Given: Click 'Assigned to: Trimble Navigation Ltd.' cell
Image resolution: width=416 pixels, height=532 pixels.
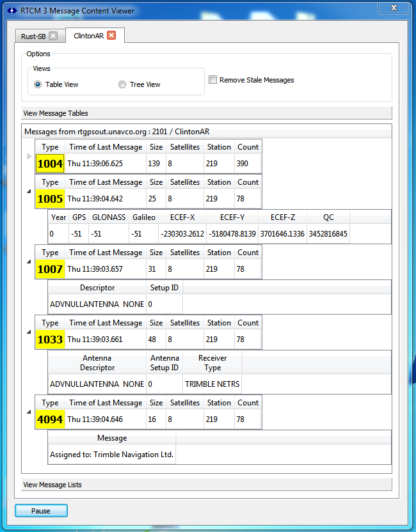Looking at the screenshot, I should [x=112, y=455].
